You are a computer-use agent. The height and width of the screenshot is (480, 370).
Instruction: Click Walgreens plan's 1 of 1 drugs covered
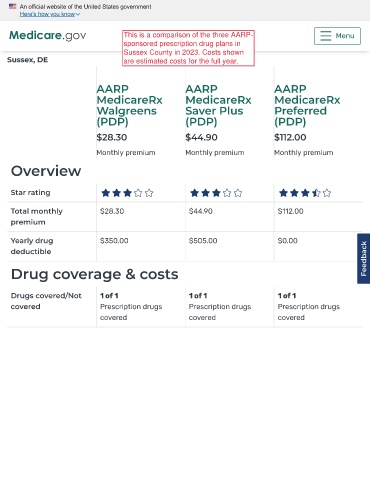coord(109,296)
